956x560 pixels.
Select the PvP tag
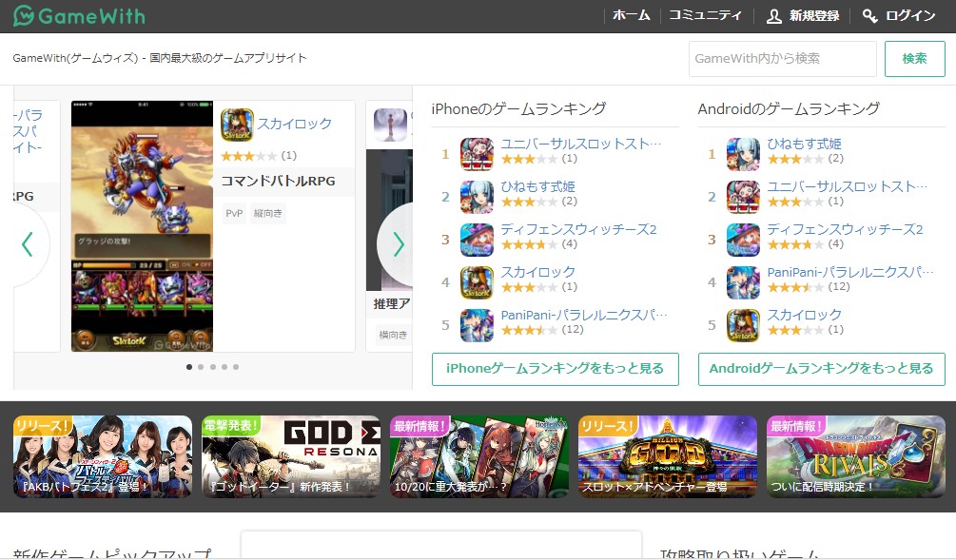coord(234,213)
